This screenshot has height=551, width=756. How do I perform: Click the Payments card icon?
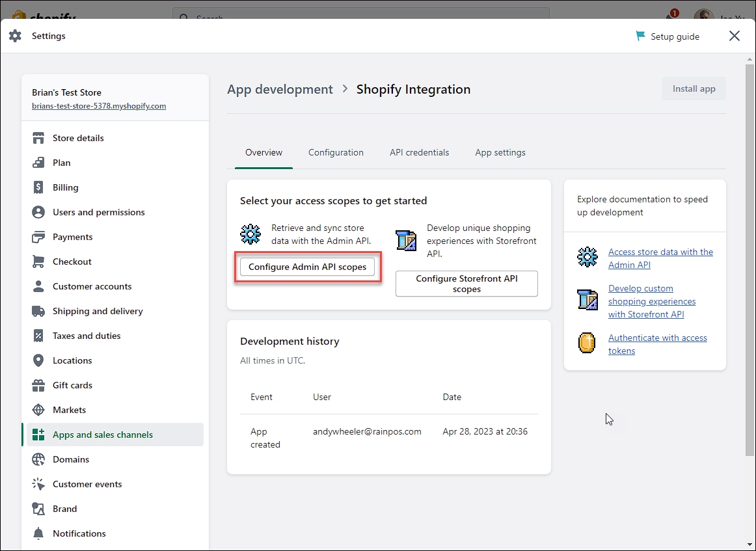(38, 237)
